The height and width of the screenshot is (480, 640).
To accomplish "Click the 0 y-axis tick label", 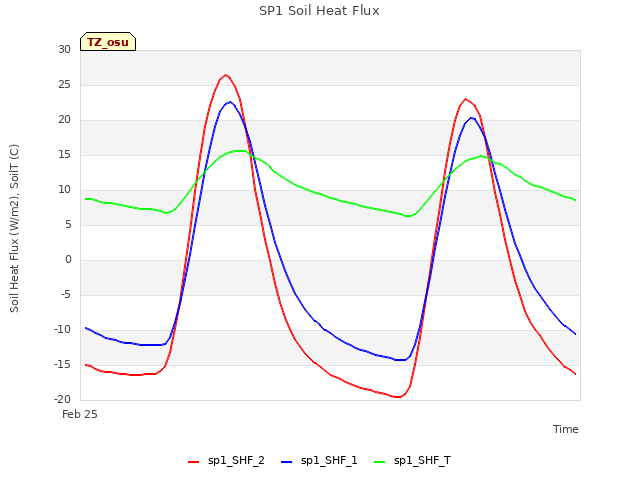I will [68, 260].
